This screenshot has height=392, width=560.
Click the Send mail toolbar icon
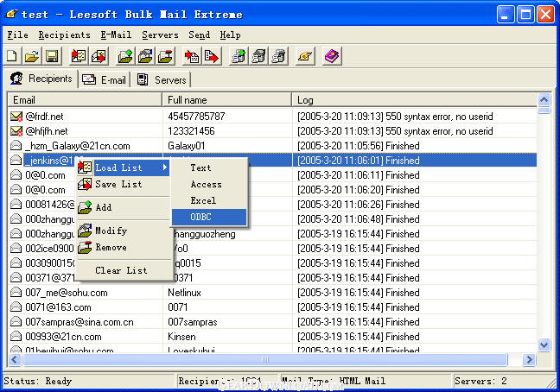305,56
